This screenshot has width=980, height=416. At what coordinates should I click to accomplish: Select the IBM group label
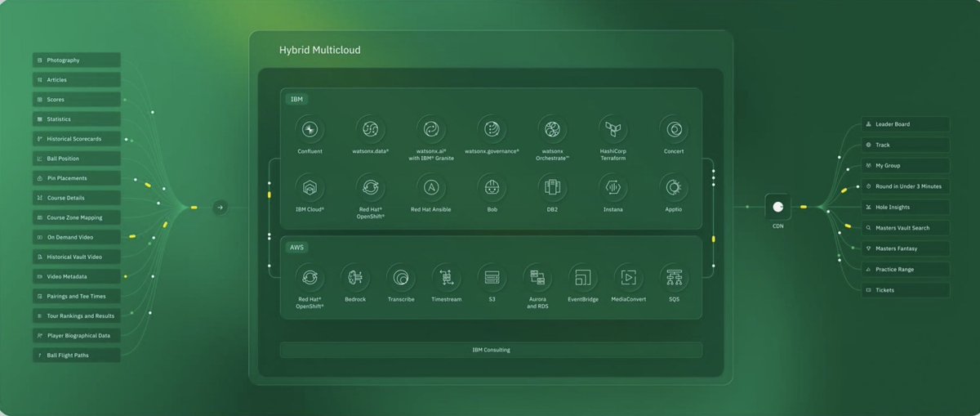[296, 99]
